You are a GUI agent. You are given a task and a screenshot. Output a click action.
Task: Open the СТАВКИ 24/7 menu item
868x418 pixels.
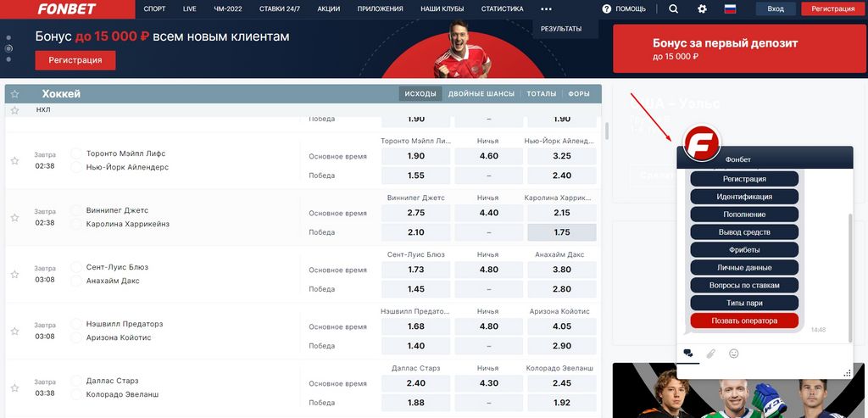tap(280, 8)
